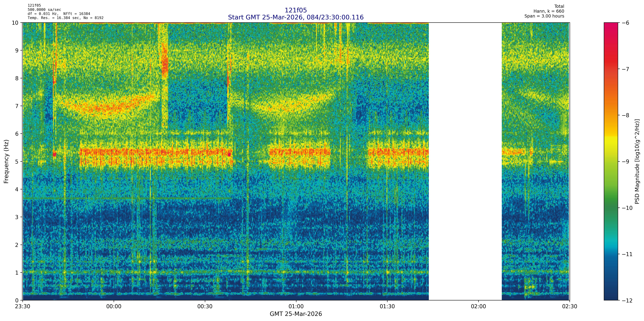Click the Span = 3.00 hours text
This screenshot has height=321, width=644.
click(x=544, y=16)
